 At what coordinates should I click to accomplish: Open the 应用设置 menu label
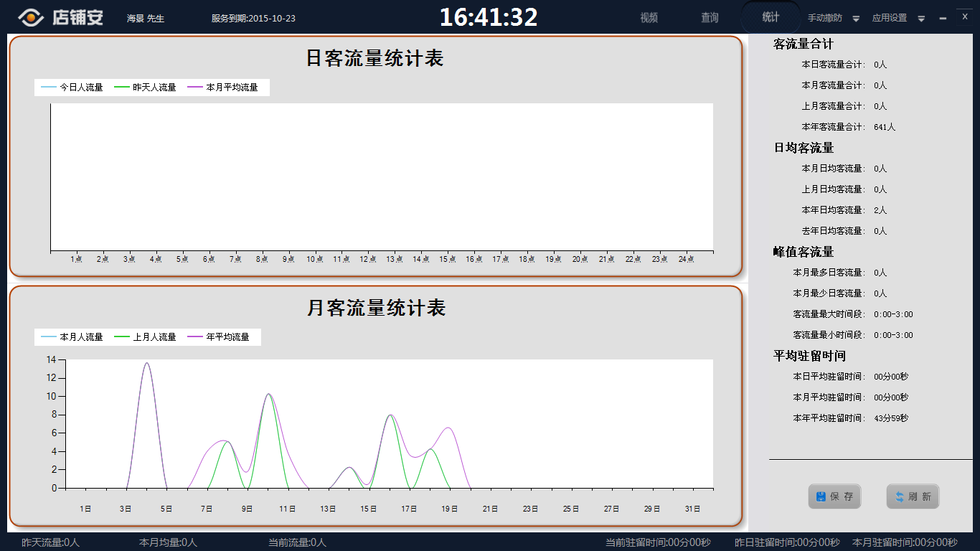tap(890, 18)
